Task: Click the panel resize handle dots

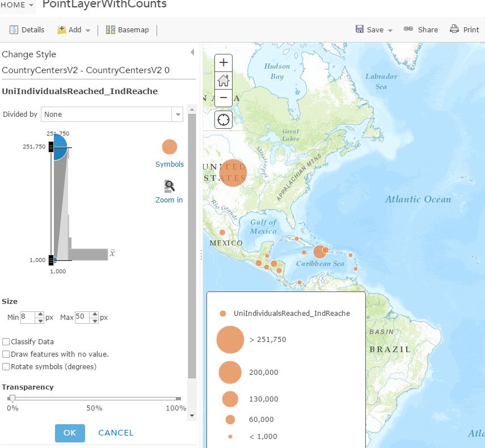Action: [x=201, y=255]
